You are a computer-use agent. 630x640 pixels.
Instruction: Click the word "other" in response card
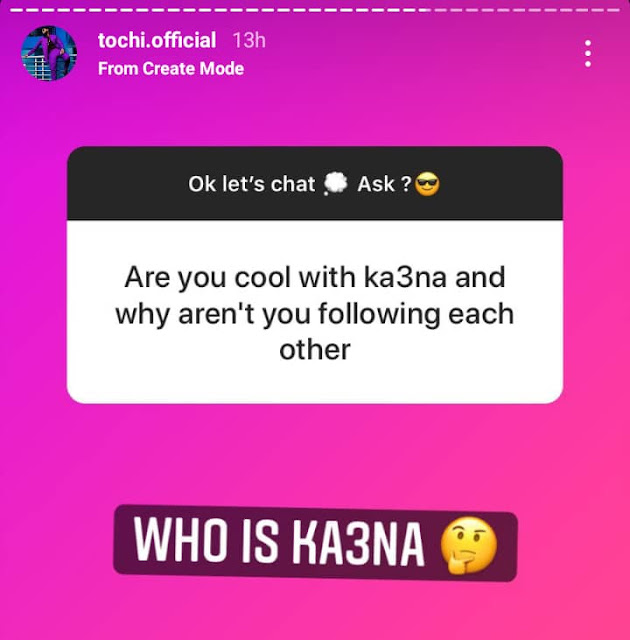[x=315, y=350]
